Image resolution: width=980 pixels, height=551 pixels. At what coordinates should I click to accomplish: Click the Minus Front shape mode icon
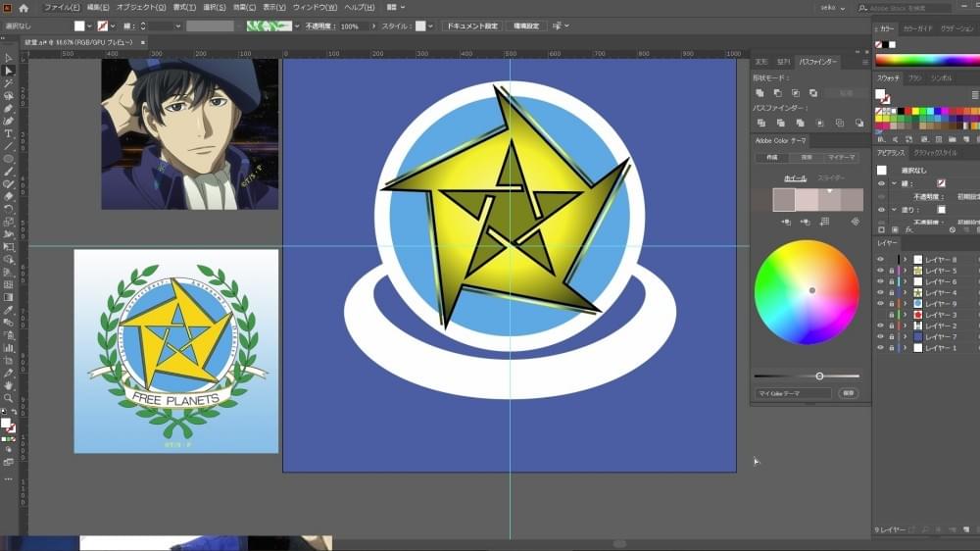coord(777,93)
